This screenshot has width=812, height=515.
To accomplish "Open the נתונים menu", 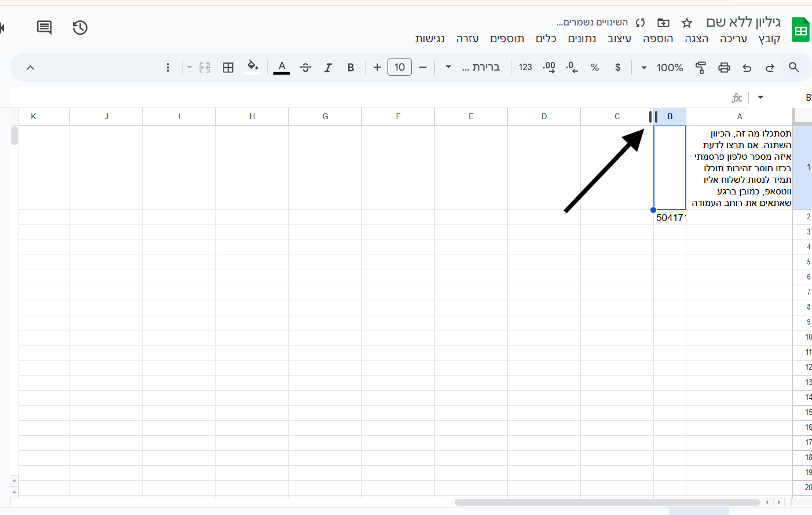I will click(581, 39).
